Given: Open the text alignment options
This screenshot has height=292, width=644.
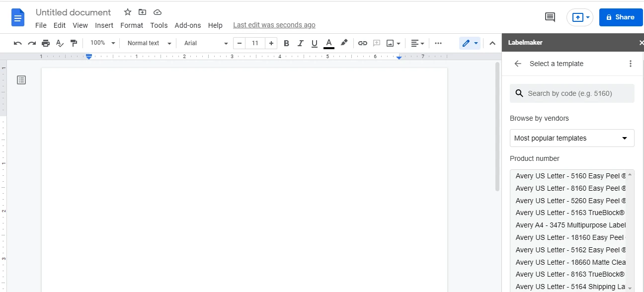Looking at the screenshot, I should [417, 43].
